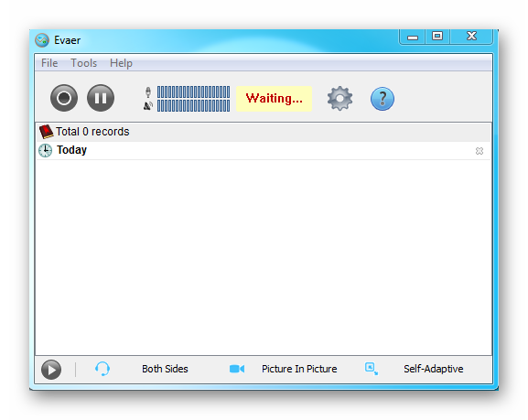The image size is (528, 420).
Task: Open settings via the gear icon
Action: pos(340,98)
